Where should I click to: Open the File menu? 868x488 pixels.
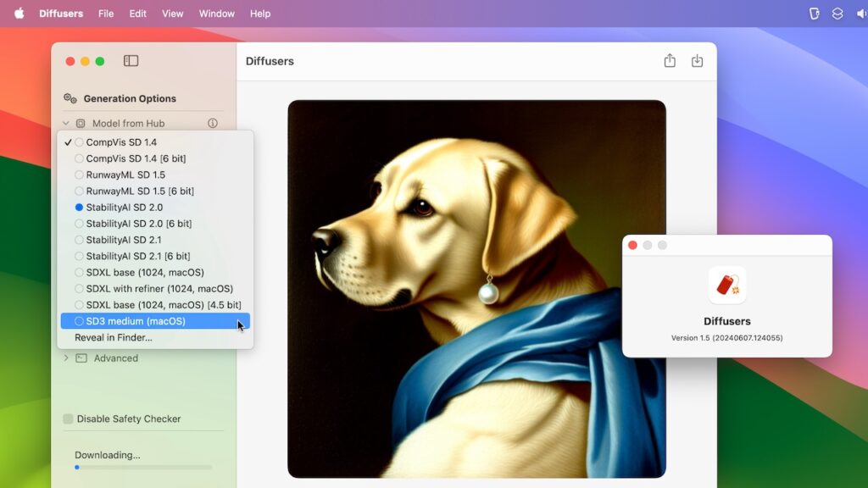[x=106, y=14]
